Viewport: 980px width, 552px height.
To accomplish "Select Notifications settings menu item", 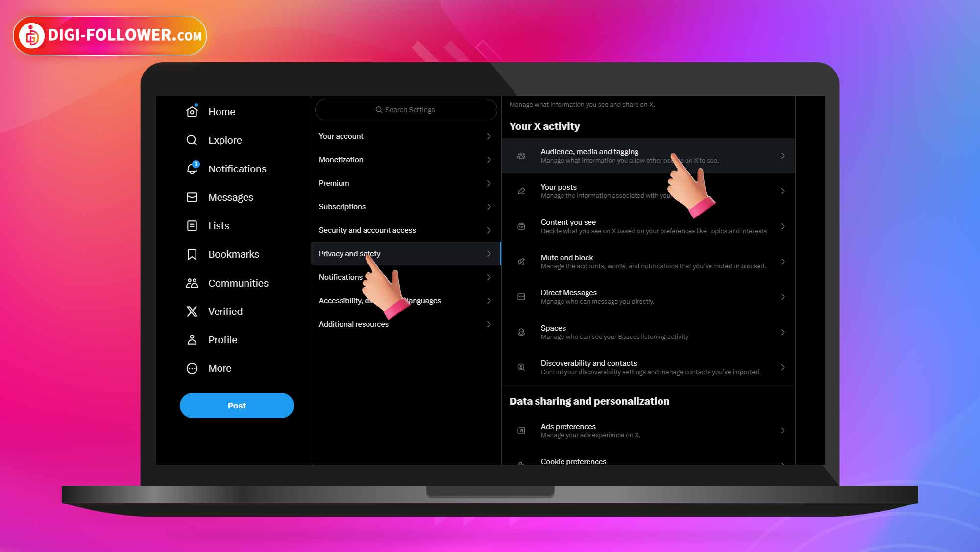I will [x=406, y=277].
